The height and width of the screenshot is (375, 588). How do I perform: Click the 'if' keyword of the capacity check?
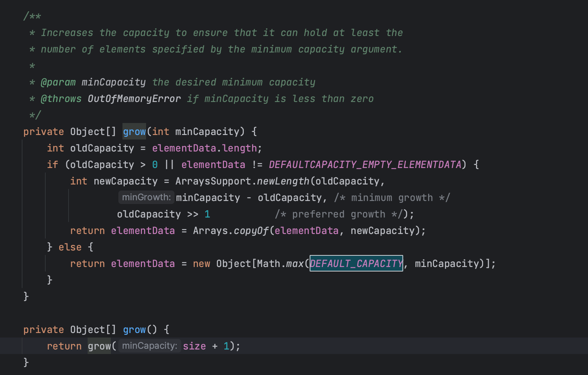52,165
